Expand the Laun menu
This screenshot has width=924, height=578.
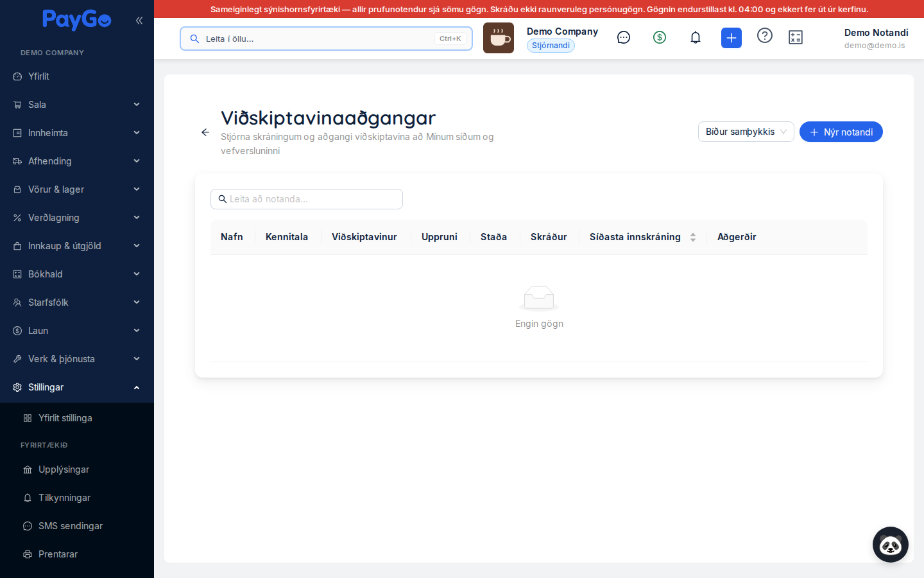pos(77,331)
